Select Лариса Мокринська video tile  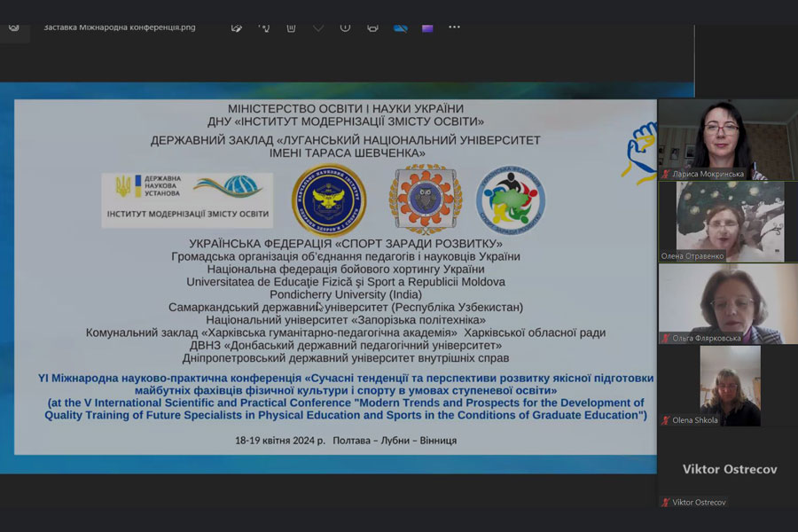pyautogui.click(x=728, y=139)
